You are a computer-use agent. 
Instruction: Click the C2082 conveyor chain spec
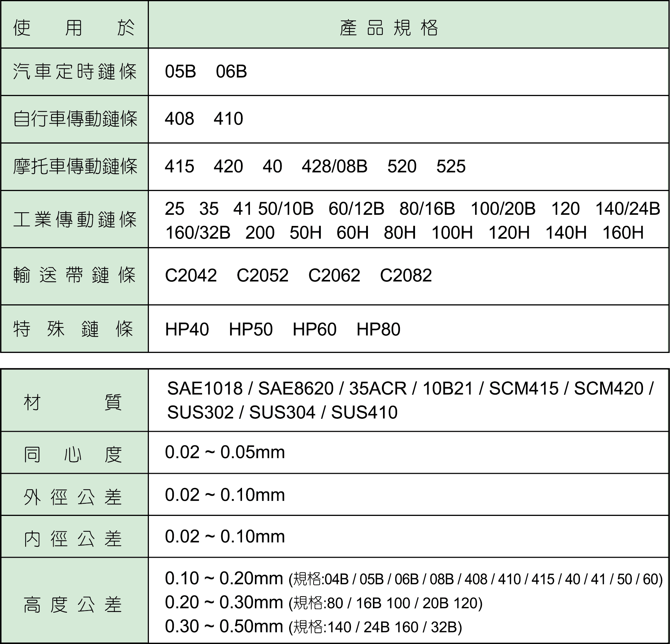pos(406,275)
